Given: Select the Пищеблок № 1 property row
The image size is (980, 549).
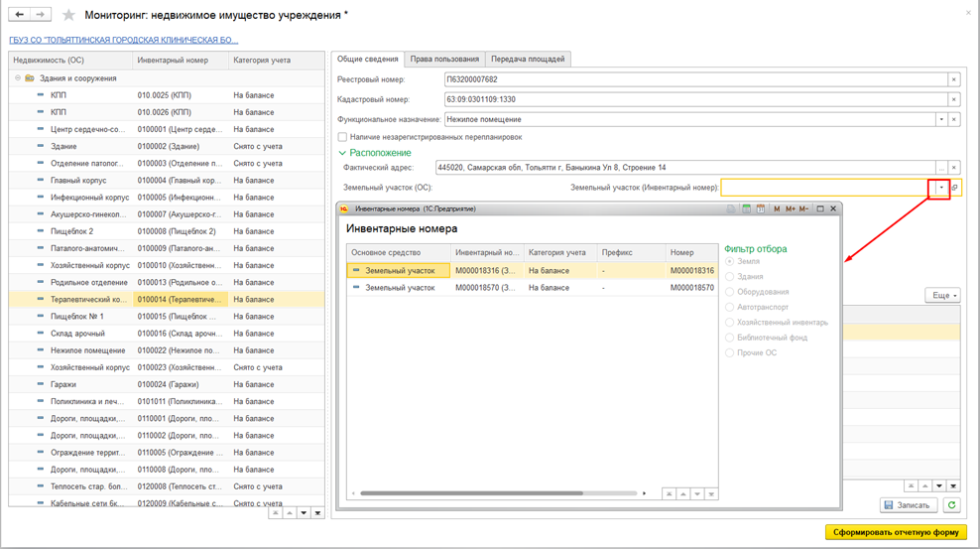Looking at the screenshot, I should pyautogui.click(x=167, y=317).
